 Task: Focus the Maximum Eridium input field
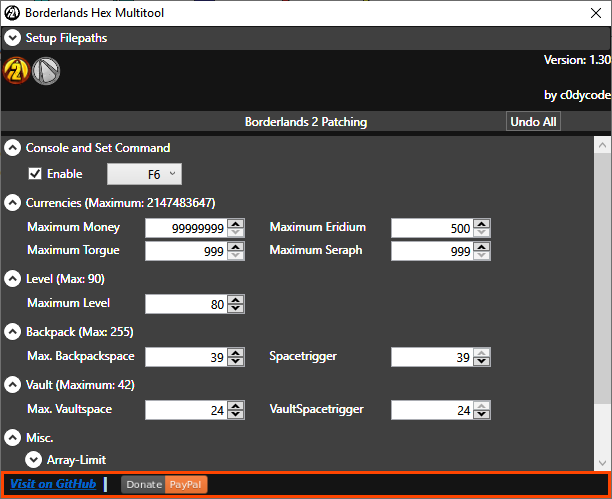pyautogui.click(x=432, y=228)
